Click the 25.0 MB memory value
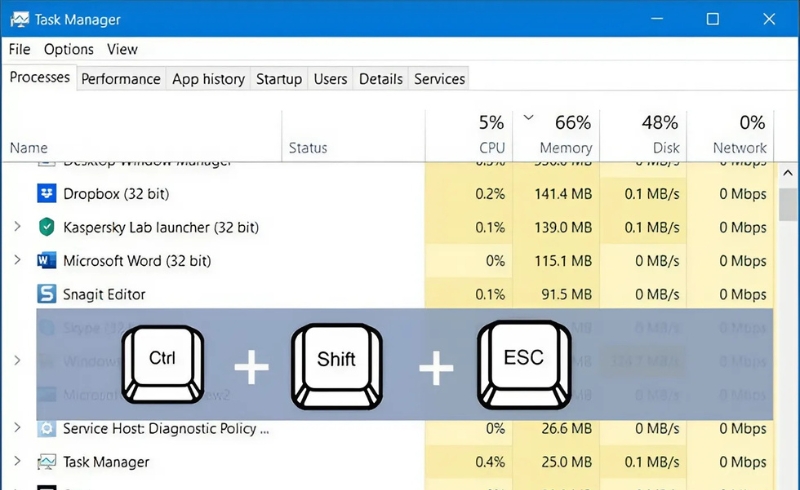The image size is (800, 490). (x=566, y=462)
